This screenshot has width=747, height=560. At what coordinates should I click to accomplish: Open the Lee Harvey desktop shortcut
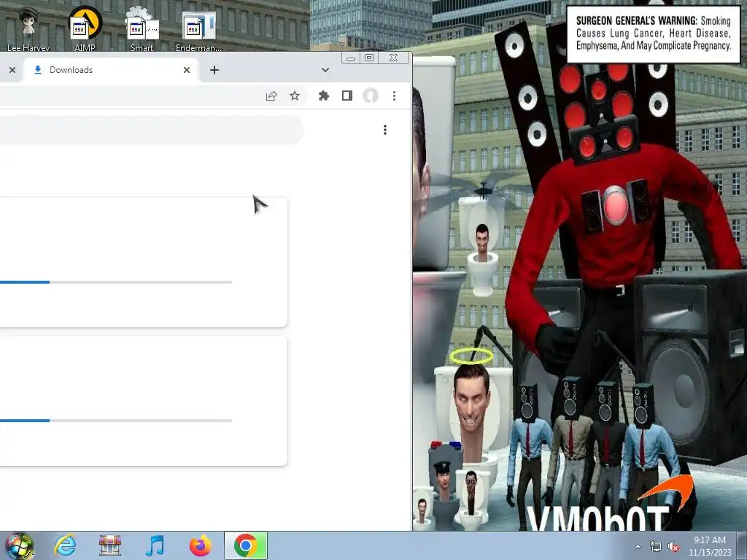pos(28,29)
